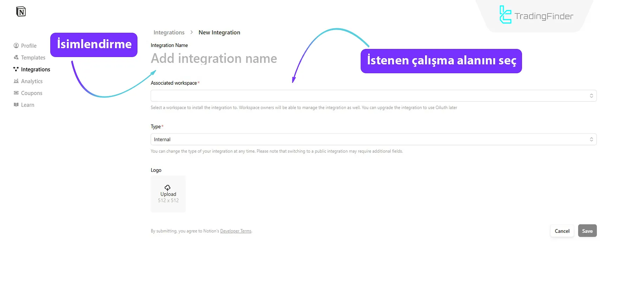
Task: Click the Templates sidebar icon
Action: 16,57
